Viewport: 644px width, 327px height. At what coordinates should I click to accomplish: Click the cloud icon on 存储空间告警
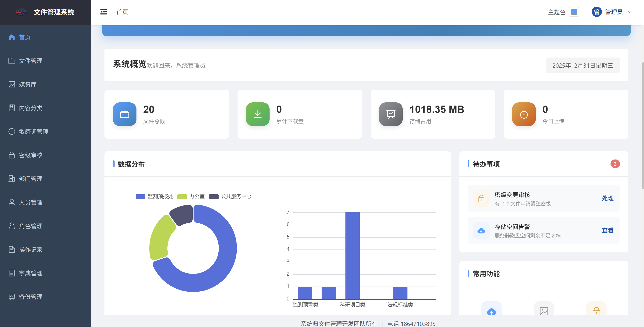481,231
